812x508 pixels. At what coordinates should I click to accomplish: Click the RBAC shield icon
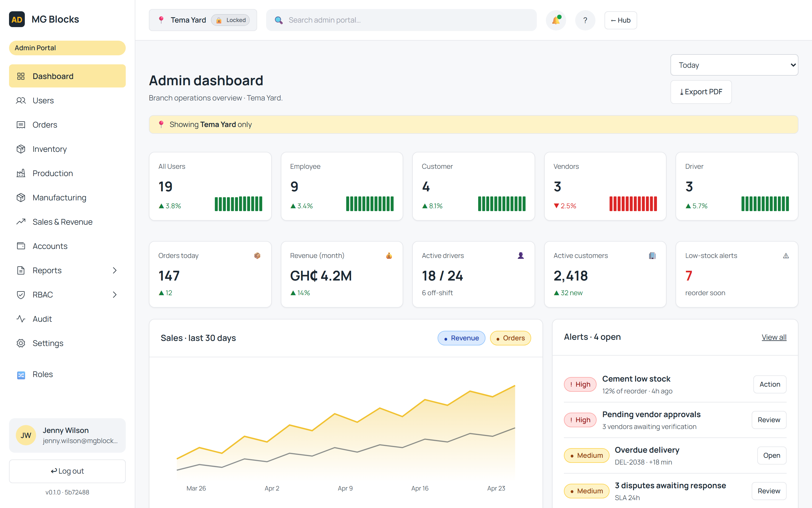pyautogui.click(x=21, y=295)
